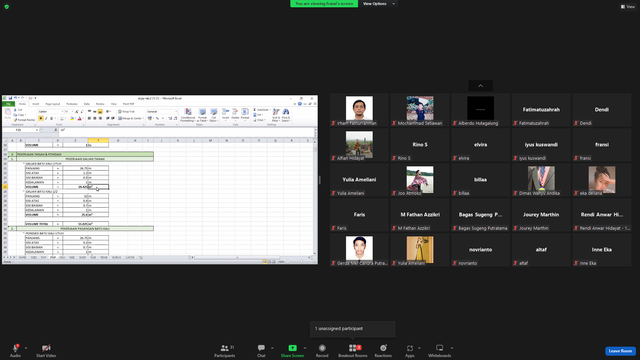Open the File tab in Excel
Viewport: 640px width, 360px height.
pos(8,104)
